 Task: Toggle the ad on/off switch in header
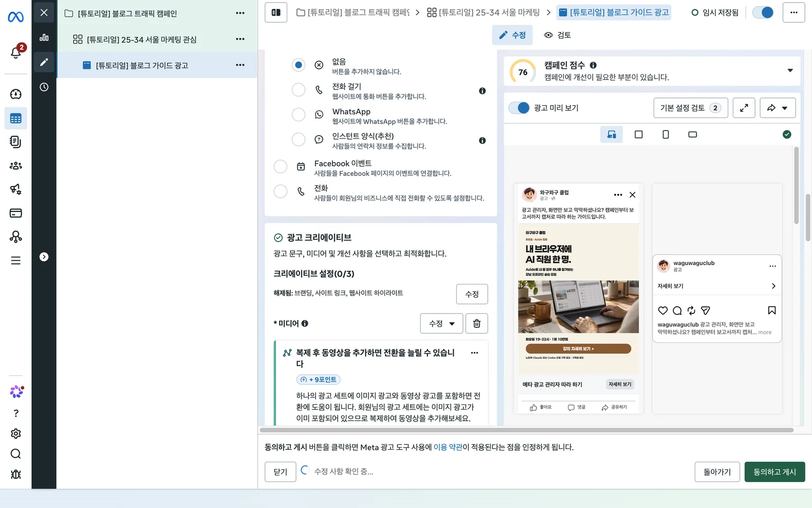[763, 12]
